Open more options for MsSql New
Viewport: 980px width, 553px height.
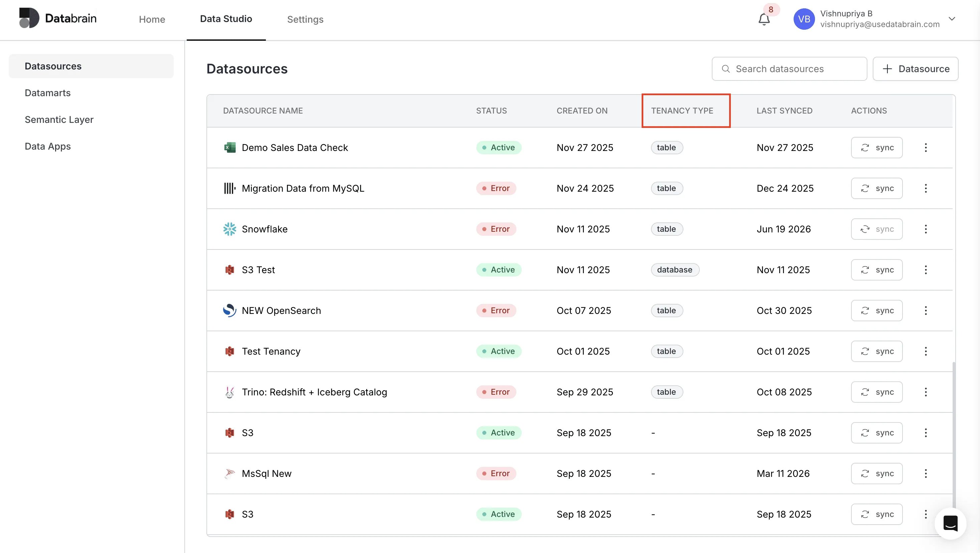pos(926,473)
